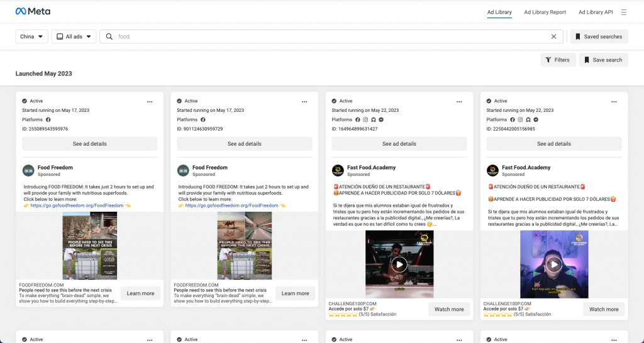Screen dimensions: 644x343
Task: Play video in third Fast Food.Academy ad
Action: tap(399, 264)
